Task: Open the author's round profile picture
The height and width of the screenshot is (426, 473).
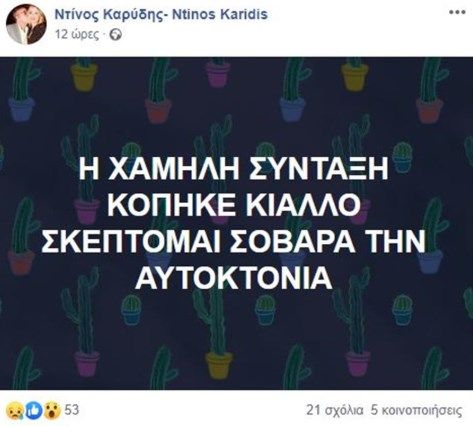Action: [x=26, y=24]
